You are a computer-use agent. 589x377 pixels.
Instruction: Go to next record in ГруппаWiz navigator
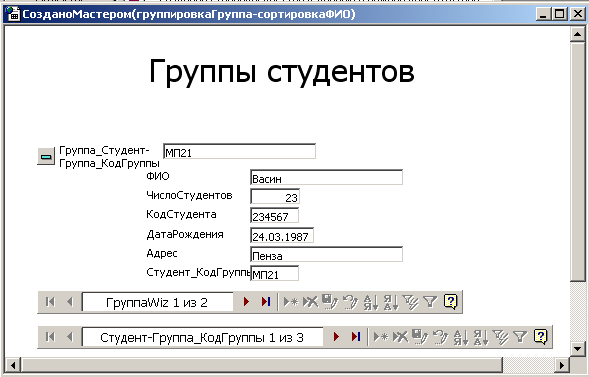point(246,302)
